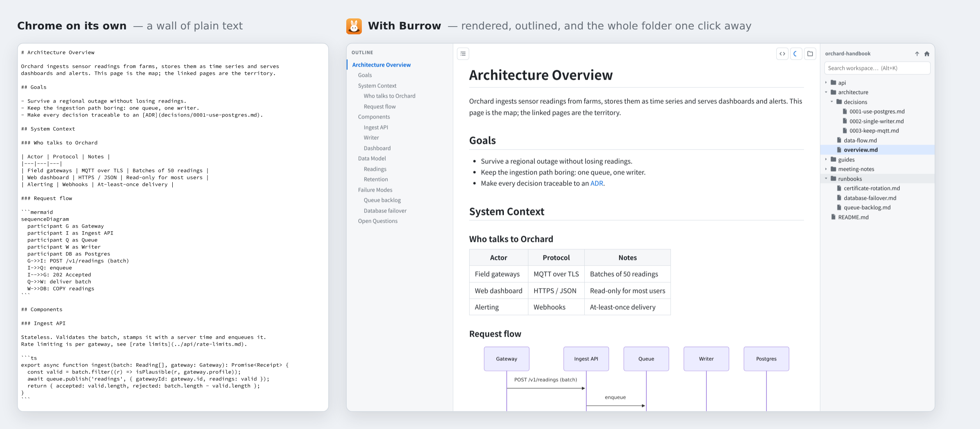
Task: Open README.md in the file tree
Action: (x=877, y=217)
